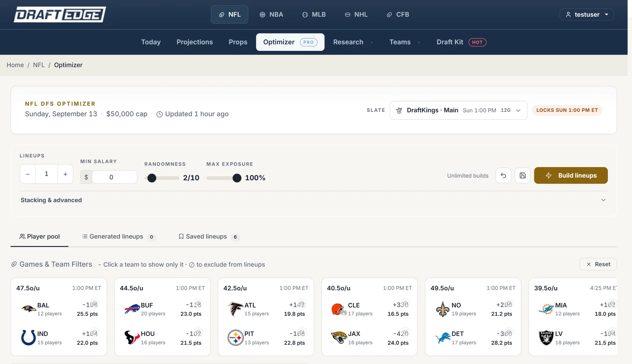Click the Home breadcrumb link
Viewport: 632px width, 364px height.
tap(15, 65)
